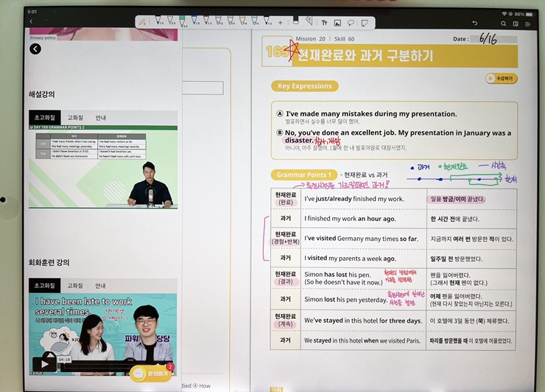Viewport: 545px width, 392px height.
Task: Click the Key Expressions label
Action: tap(304, 86)
